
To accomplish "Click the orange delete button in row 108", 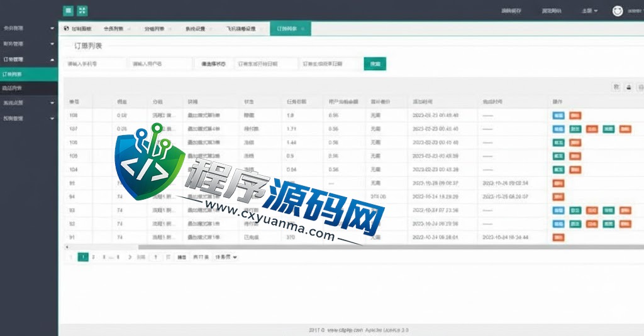I will [x=575, y=116].
